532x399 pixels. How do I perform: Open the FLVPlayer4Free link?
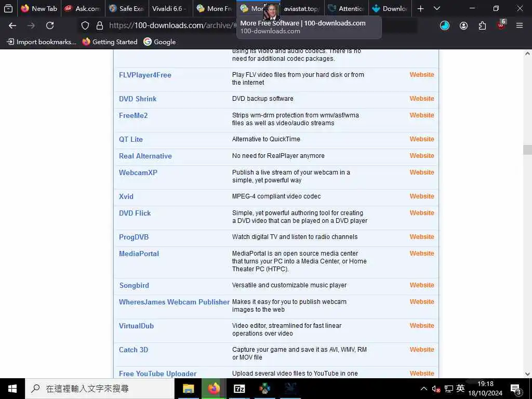click(145, 75)
